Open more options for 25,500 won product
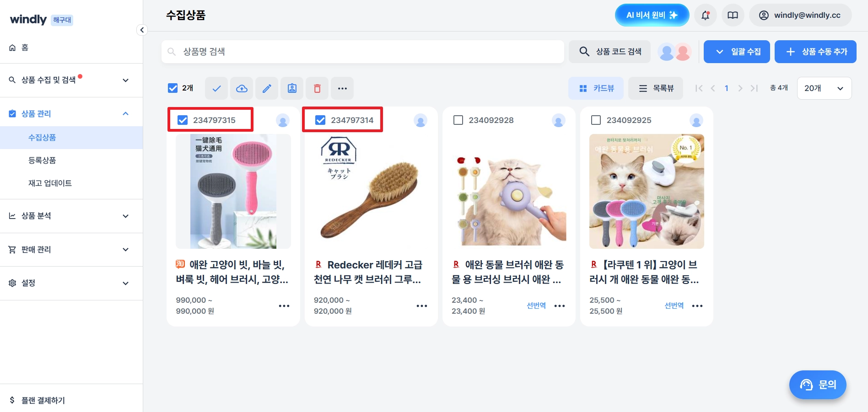Image resolution: width=868 pixels, height=412 pixels. coord(697,306)
